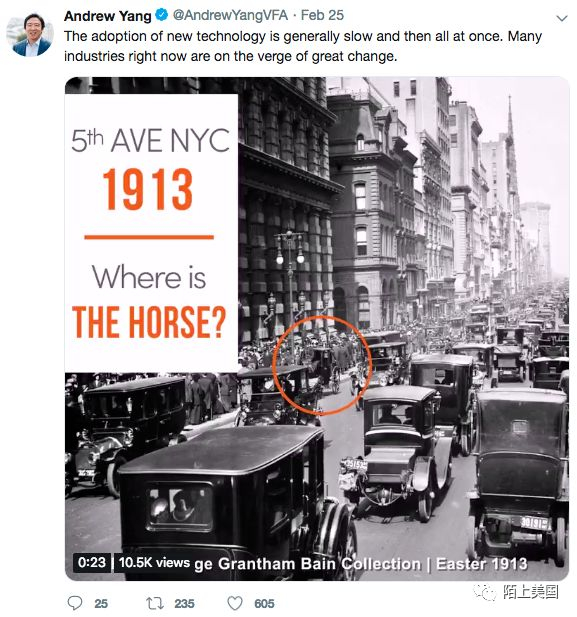Click the Grantham Bain Collection caption
Viewport: 577px width, 617px height.
pos(319,564)
